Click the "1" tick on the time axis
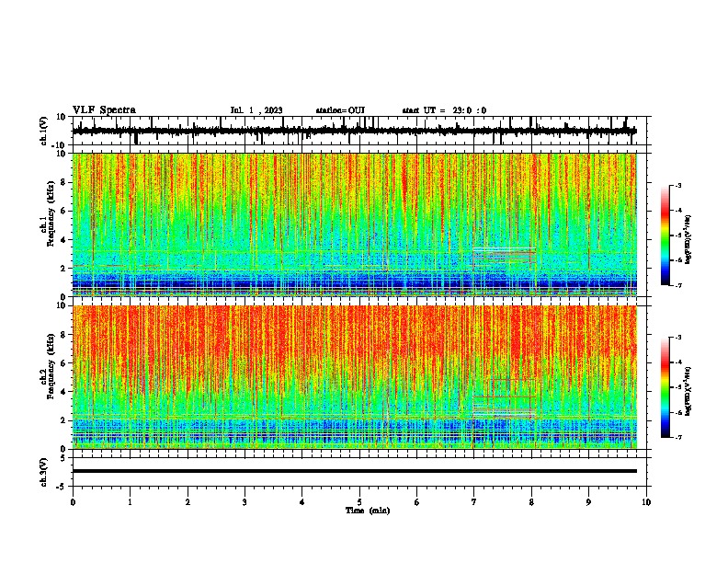The width and height of the screenshot is (728, 563). pos(130,502)
